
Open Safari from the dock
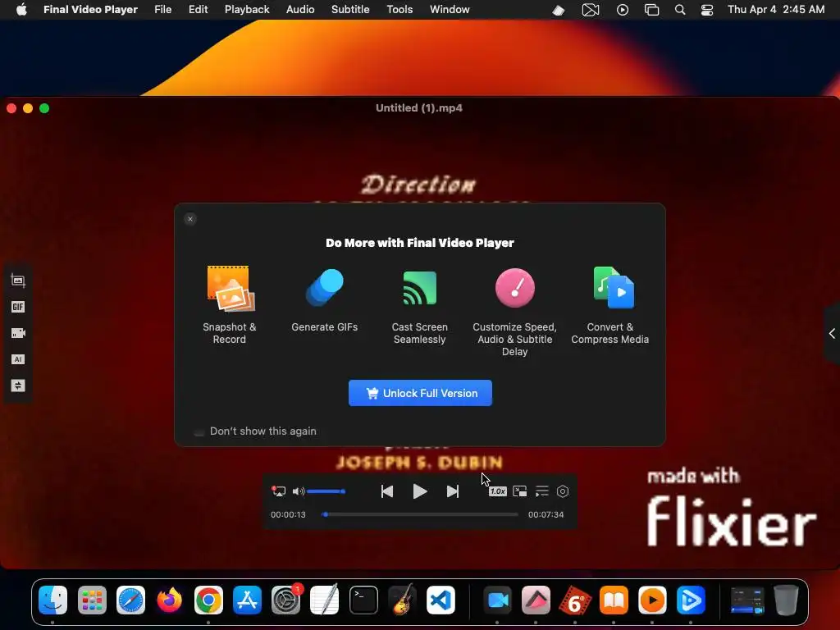(130, 600)
